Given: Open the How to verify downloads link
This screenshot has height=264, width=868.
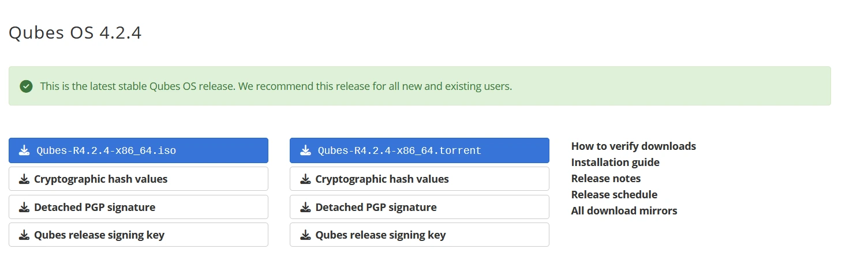Looking at the screenshot, I should (x=633, y=146).
